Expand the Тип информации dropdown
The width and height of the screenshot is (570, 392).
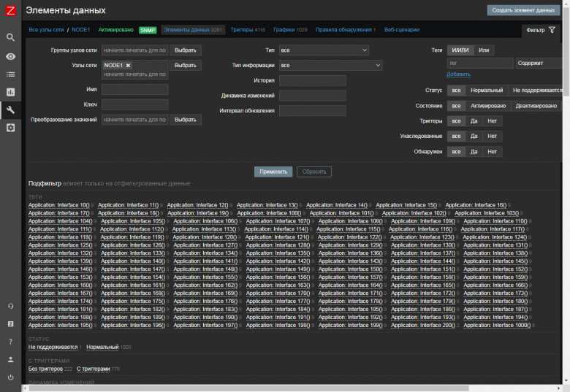pyautogui.click(x=330, y=66)
